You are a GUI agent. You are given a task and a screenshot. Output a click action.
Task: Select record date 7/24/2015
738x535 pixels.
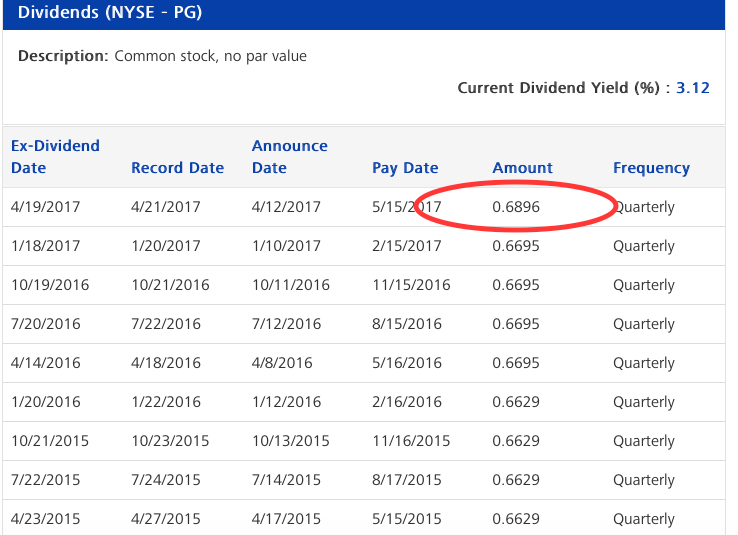click(x=166, y=480)
